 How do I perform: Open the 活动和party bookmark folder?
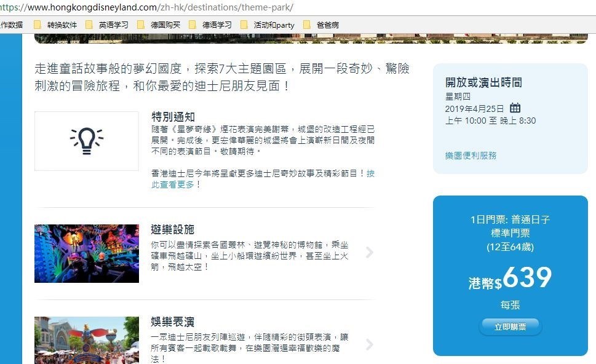(x=268, y=25)
